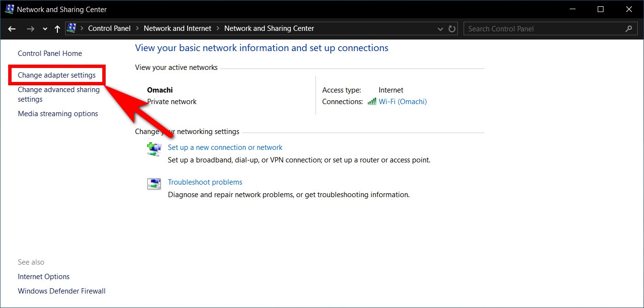Go up one level with up arrow
Viewport: 644px width, 308px height.
click(57, 29)
